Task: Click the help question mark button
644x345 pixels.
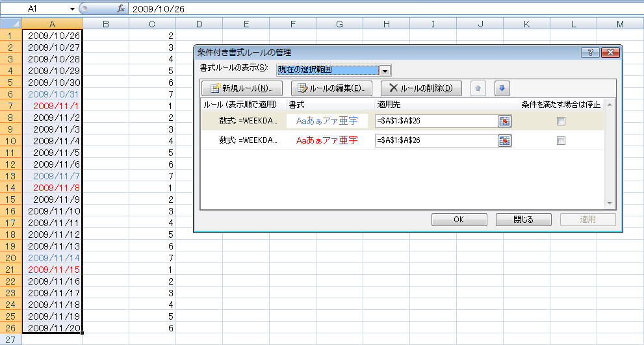Action: [590, 53]
